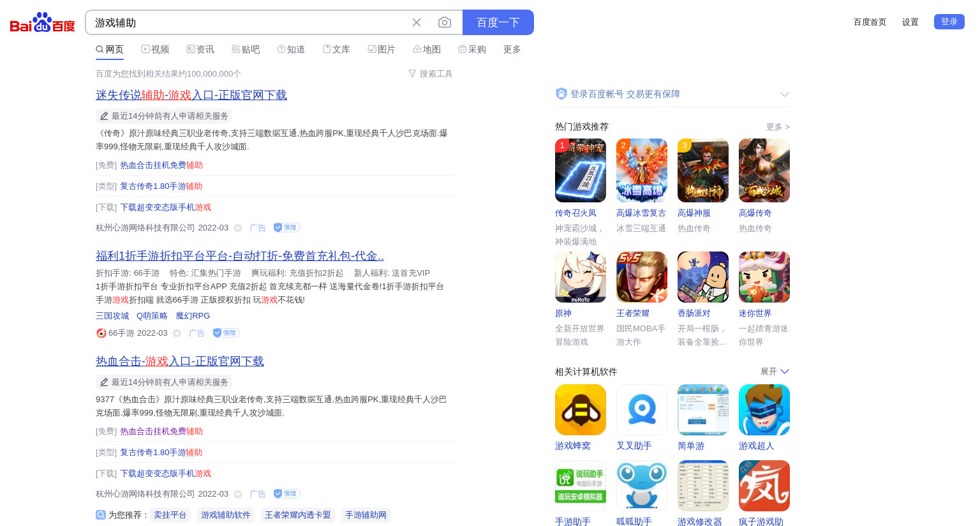Open 更多 in 热门游戏推荐
Viewport: 980px width, 526px height.
pos(778,127)
